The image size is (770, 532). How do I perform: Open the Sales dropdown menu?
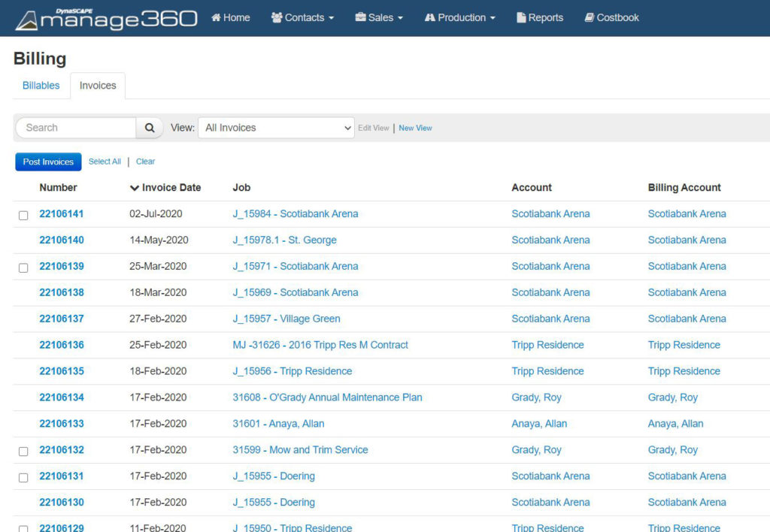(x=379, y=18)
